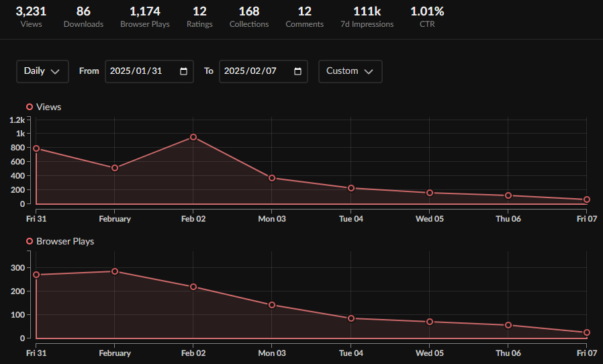
Task: Edit the From date field 2025/01/31
Action: click(x=149, y=71)
